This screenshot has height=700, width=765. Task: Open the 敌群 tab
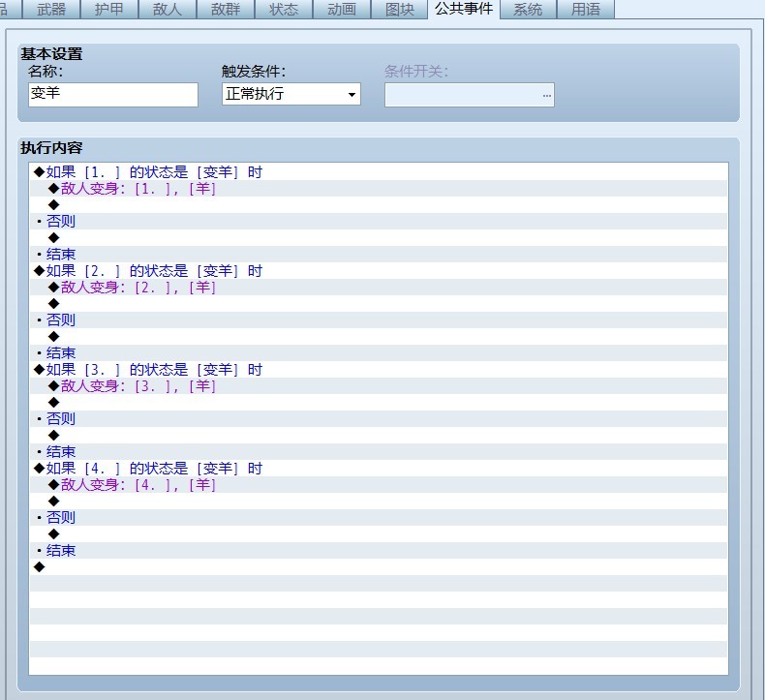point(226,10)
